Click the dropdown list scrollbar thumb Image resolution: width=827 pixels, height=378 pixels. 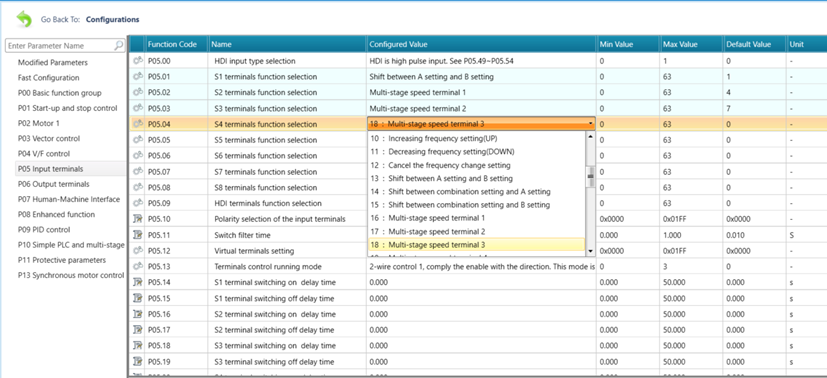point(591,177)
